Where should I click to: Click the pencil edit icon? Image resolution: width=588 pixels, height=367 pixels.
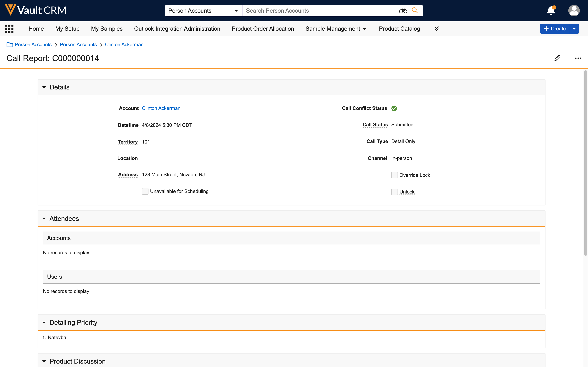point(557,58)
